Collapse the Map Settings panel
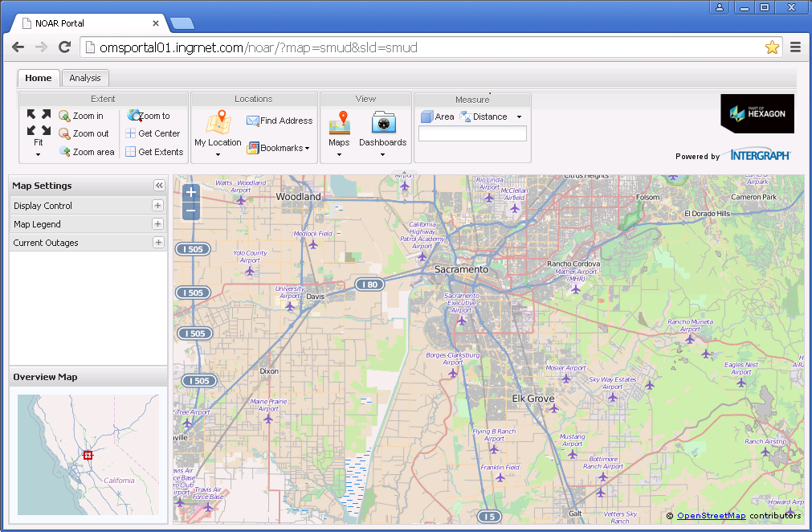Screen dimensions: 812x532 click(159, 186)
